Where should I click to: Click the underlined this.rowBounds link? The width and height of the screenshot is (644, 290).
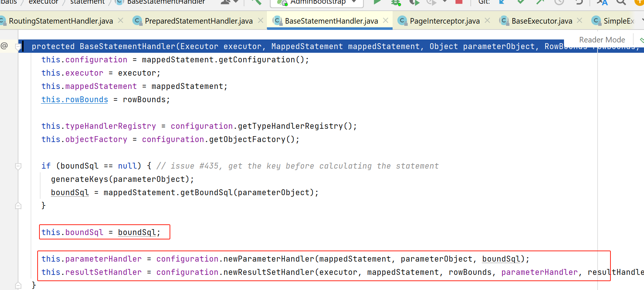pos(75,100)
